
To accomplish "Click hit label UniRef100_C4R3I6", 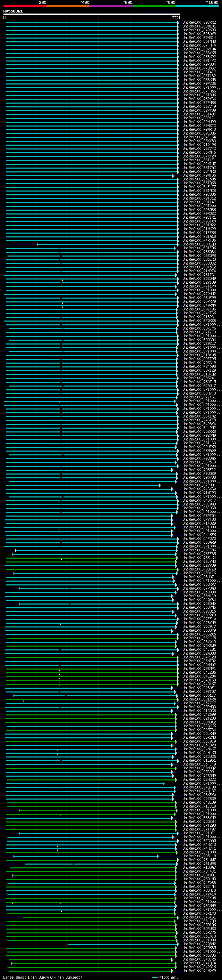I will click(199, 967).
